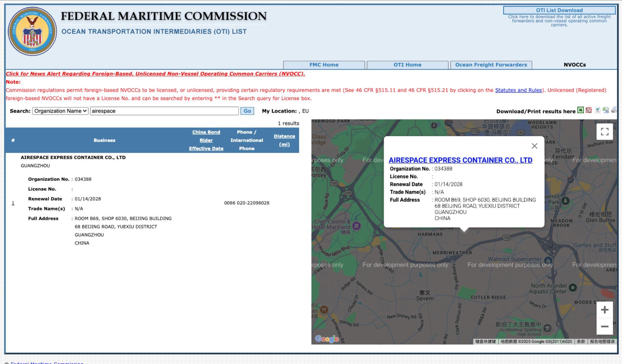Click Organization No. 034388 in results list
The height and width of the screenshot is (364, 622).
pos(83,179)
